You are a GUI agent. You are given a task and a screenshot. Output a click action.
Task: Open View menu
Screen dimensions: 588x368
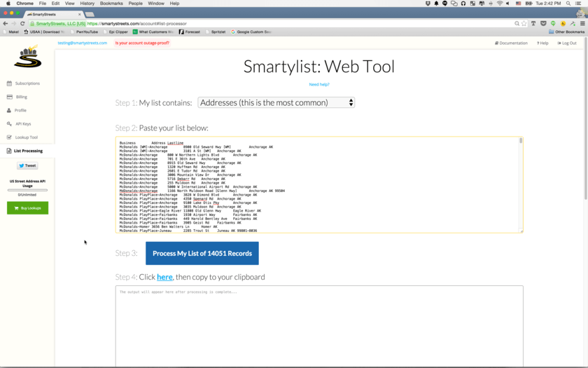tap(70, 4)
